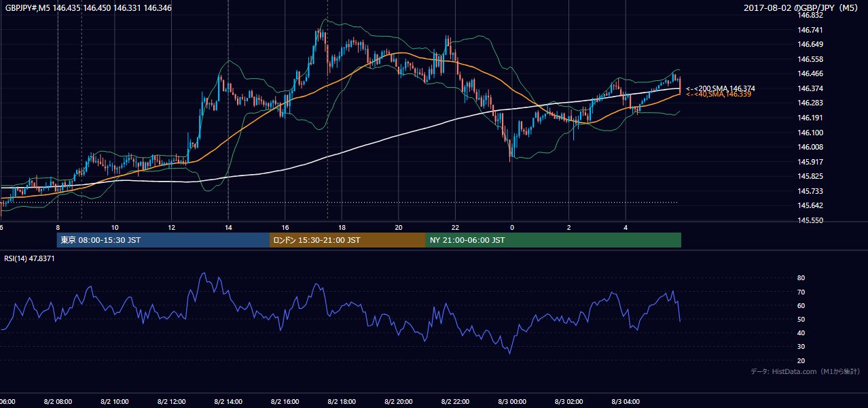
Task: Click price axis label 146.191
Action: pyautogui.click(x=810, y=118)
